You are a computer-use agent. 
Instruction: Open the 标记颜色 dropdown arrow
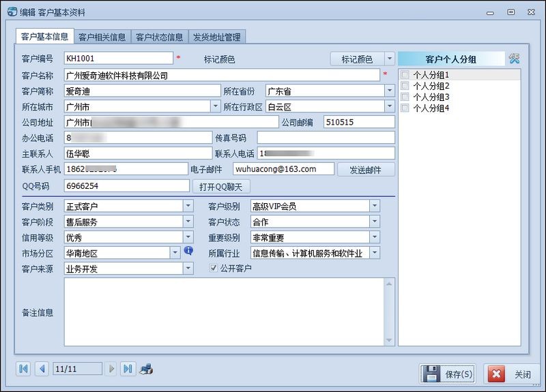(x=390, y=59)
